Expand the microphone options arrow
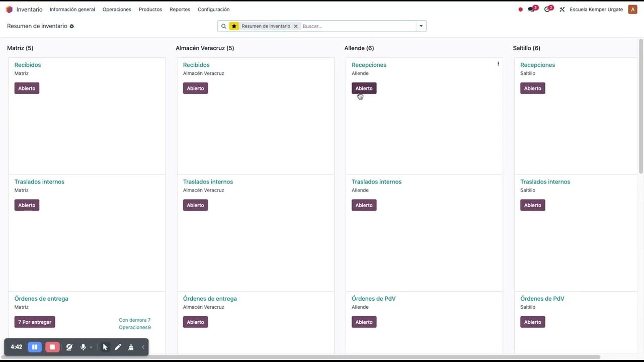Image resolution: width=644 pixels, height=362 pixels. click(x=91, y=347)
